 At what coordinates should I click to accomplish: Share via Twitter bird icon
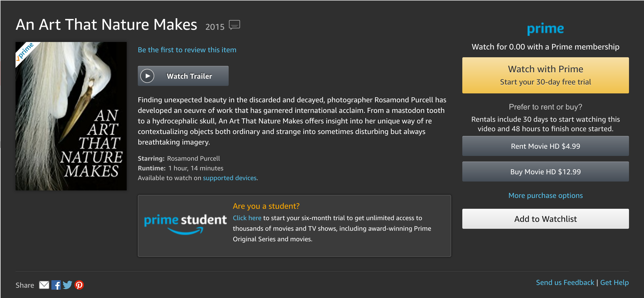tap(67, 285)
